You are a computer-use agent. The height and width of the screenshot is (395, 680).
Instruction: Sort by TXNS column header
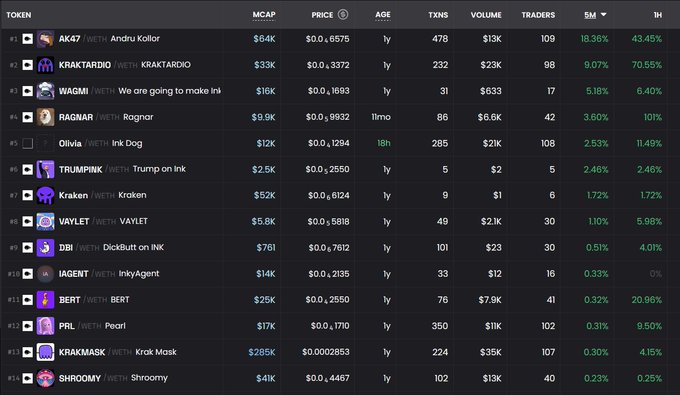pyautogui.click(x=438, y=15)
